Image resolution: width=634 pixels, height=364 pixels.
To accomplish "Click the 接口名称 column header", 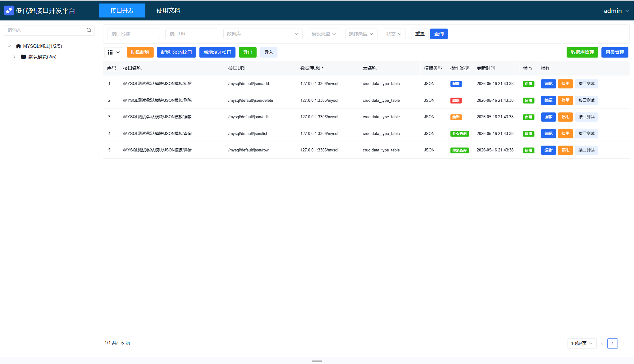I will tap(132, 68).
